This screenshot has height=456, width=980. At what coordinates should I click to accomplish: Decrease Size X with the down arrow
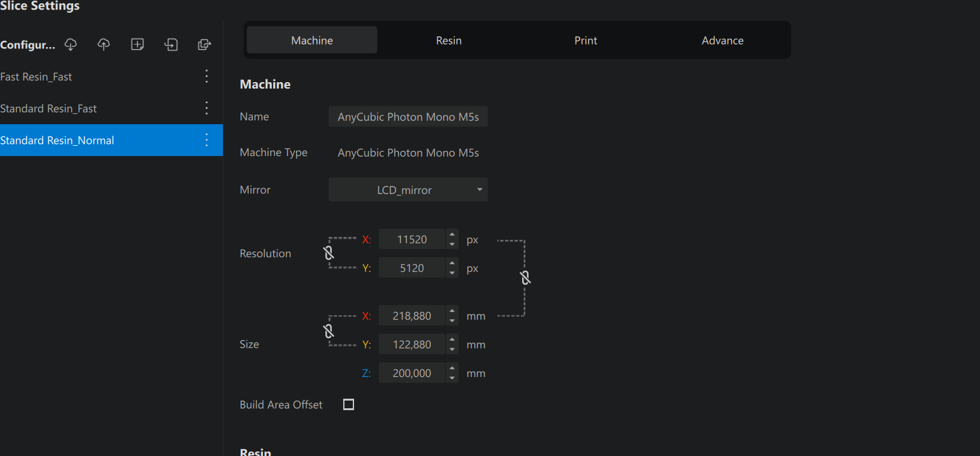tap(452, 321)
